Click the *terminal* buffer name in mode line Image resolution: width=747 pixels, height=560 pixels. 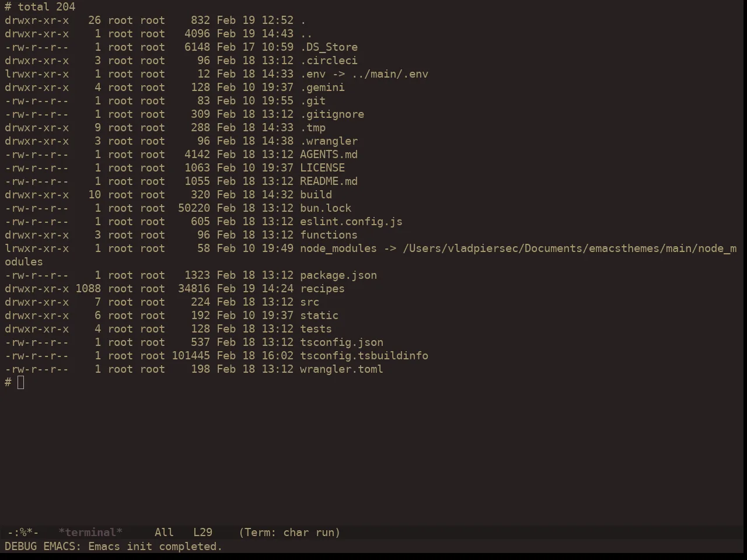coord(90,533)
